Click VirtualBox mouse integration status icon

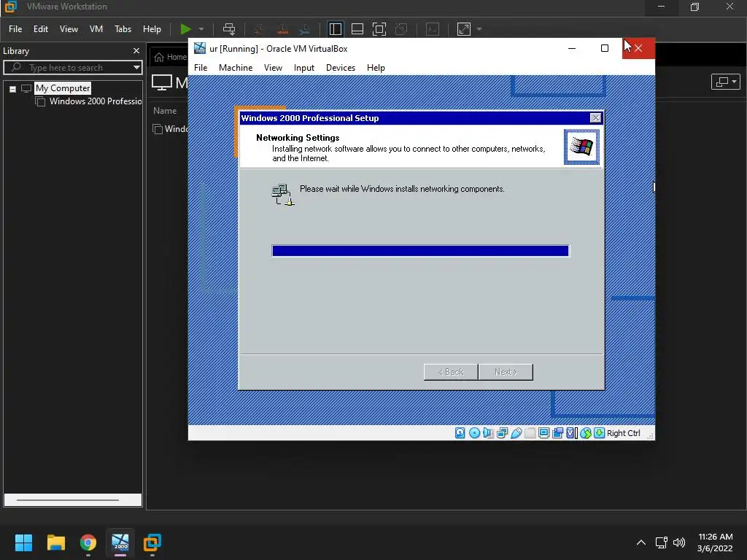click(x=586, y=433)
